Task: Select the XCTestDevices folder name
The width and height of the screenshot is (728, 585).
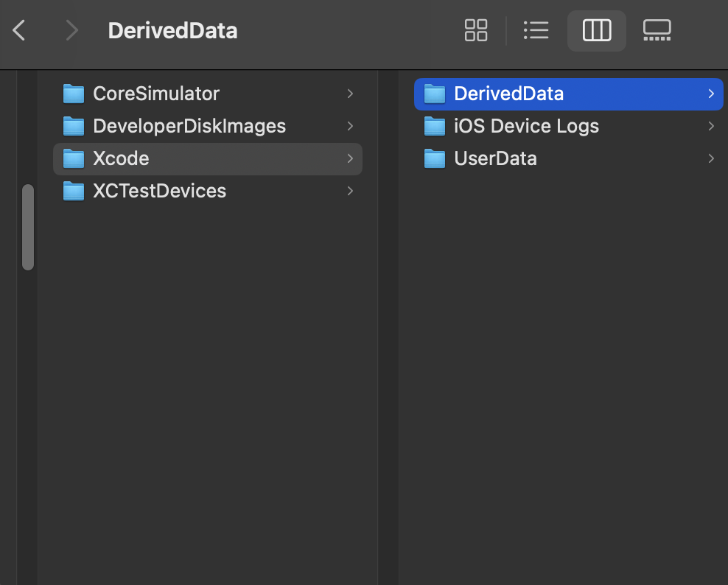Action: click(x=159, y=191)
